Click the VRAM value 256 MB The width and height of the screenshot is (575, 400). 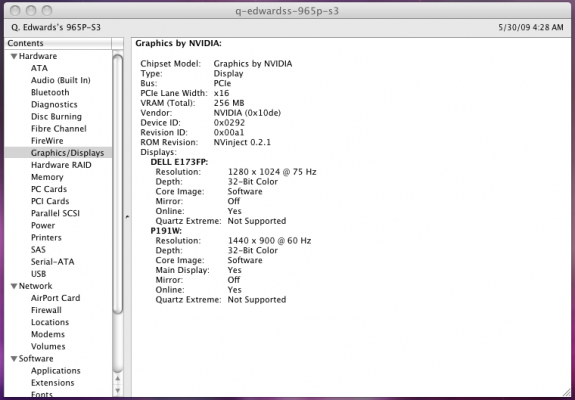tap(229, 103)
